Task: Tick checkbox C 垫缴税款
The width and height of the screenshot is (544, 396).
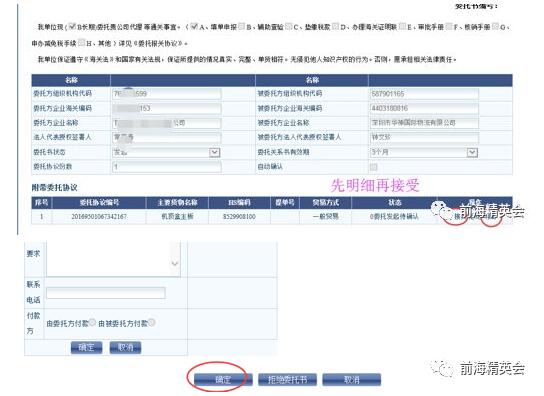Action: coord(289,26)
